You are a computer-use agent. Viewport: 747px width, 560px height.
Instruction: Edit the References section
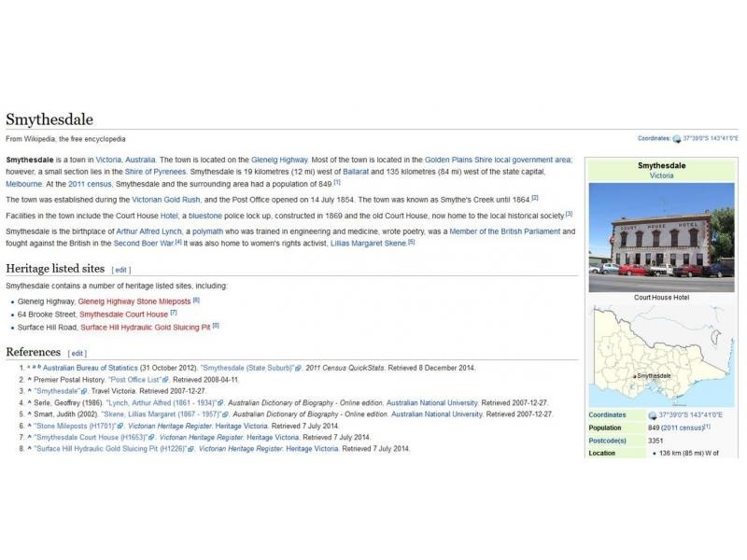tap(77, 354)
